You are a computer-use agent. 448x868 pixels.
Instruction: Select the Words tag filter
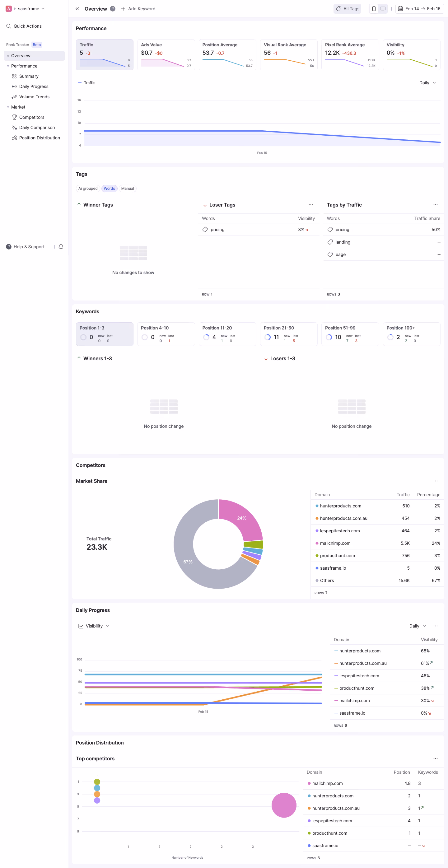tap(109, 189)
